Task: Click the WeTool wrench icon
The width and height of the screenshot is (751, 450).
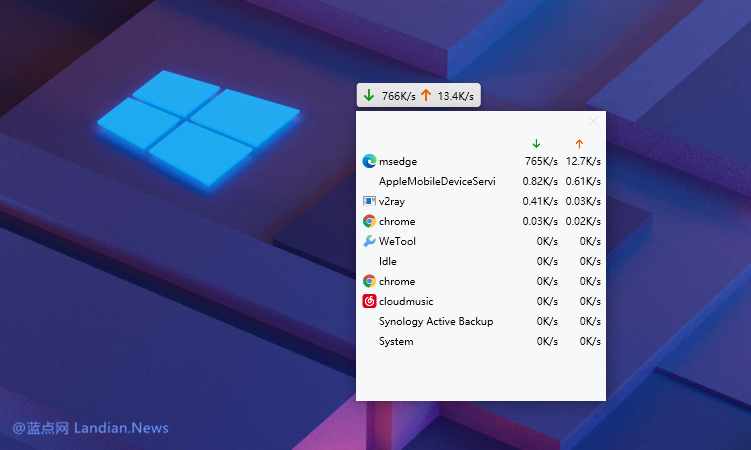Action: coord(369,241)
